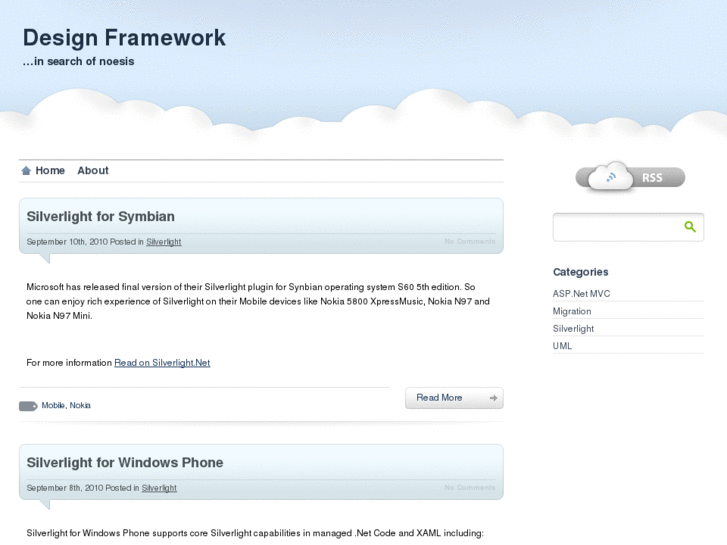This screenshot has width=727, height=545.
Task: Open the ASP.Net MVC category
Action: pos(581,294)
